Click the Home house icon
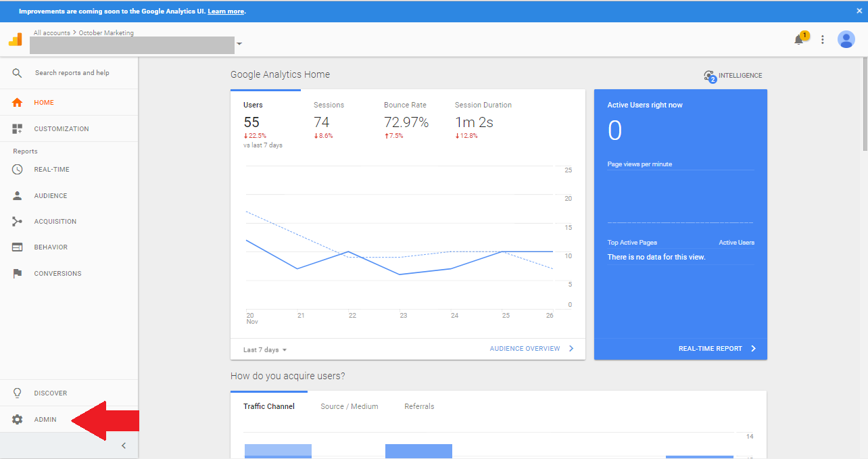This screenshot has width=868, height=459. point(18,103)
